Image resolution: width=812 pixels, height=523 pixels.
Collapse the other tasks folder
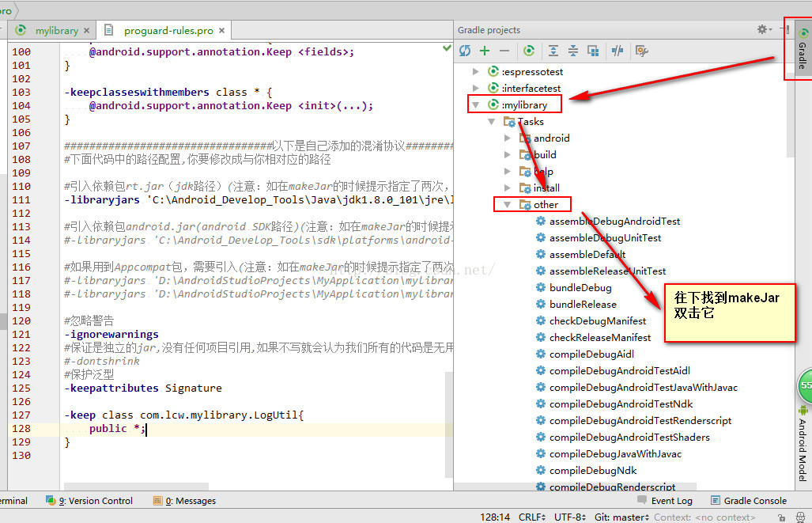[508, 204]
